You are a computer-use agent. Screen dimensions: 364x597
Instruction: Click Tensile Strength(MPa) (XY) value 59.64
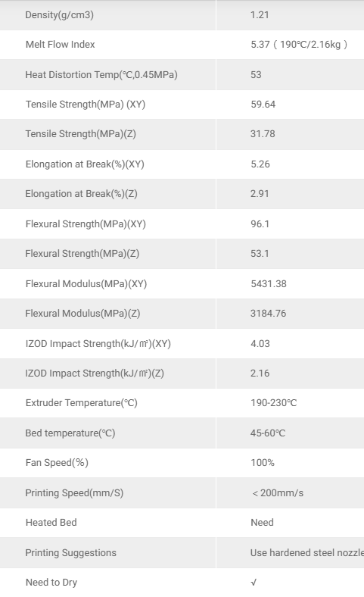263,105
